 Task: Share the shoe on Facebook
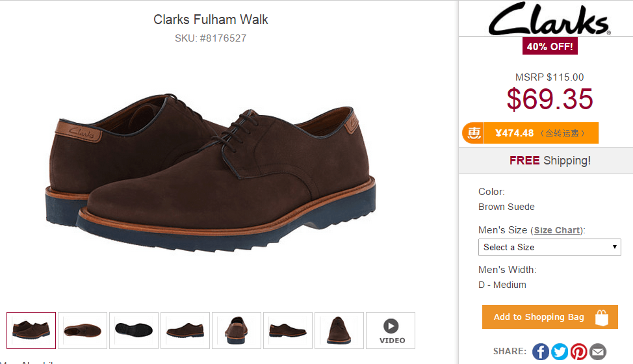coord(540,352)
